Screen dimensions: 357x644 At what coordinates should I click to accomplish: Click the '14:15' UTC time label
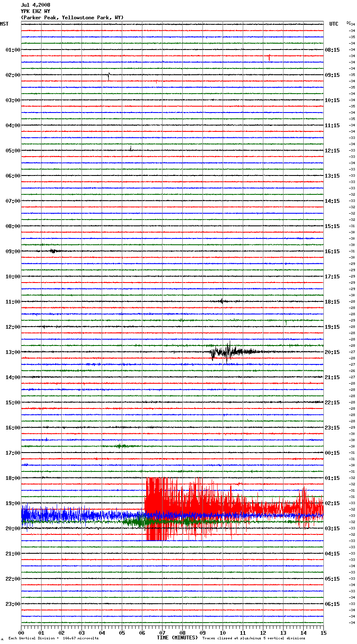[x=332, y=201]
